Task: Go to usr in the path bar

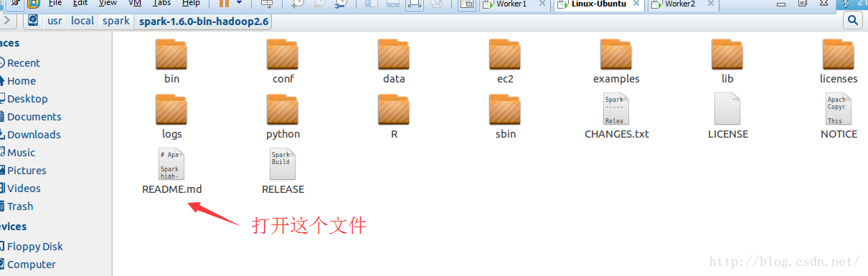Action: pyautogui.click(x=55, y=20)
